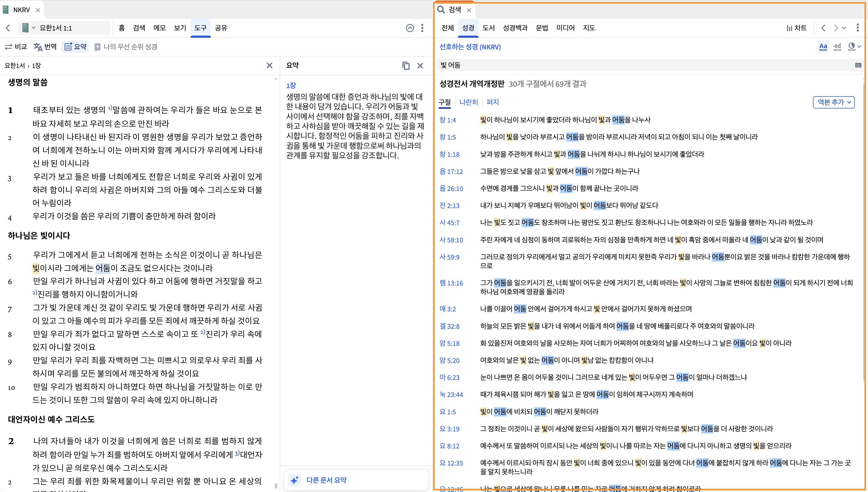Image resolution: width=868 pixels, height=492 pixels.
Task: Open the NKRV panel three-dot menu
Action: [422, 28]
